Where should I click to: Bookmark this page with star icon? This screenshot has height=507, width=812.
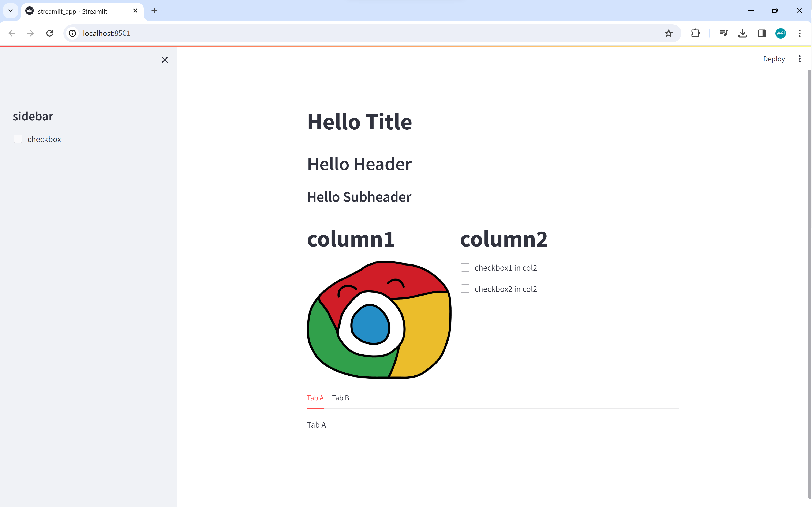pyautogui.click(x=669, y=33)
